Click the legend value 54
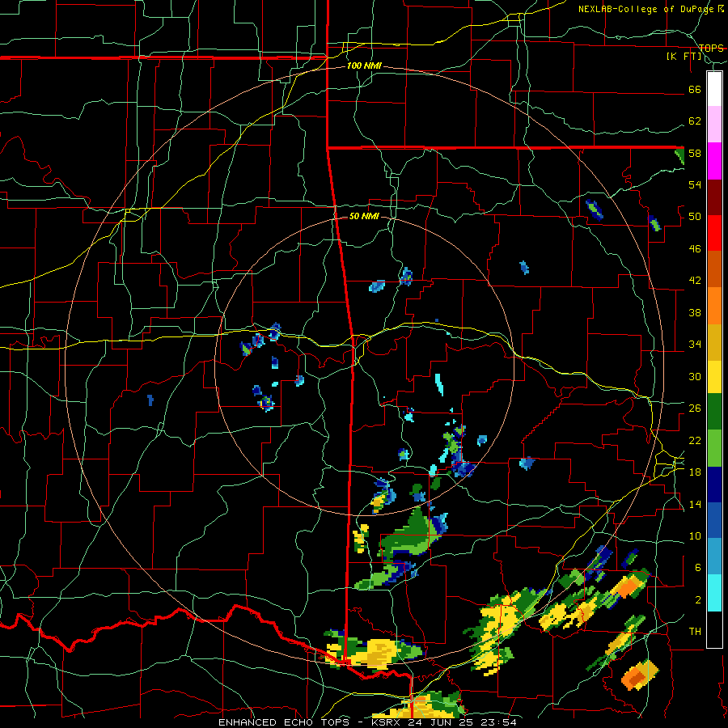The image size is (728, 728). coord(695,184)
